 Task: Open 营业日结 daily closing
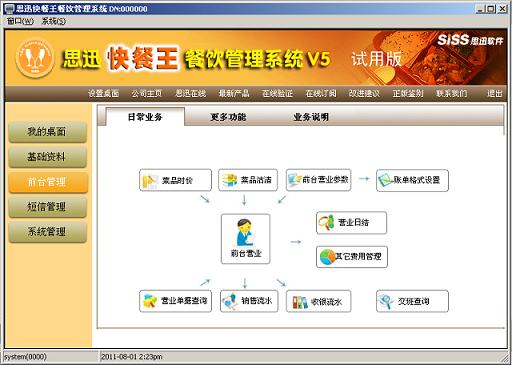tap(351, 223)
